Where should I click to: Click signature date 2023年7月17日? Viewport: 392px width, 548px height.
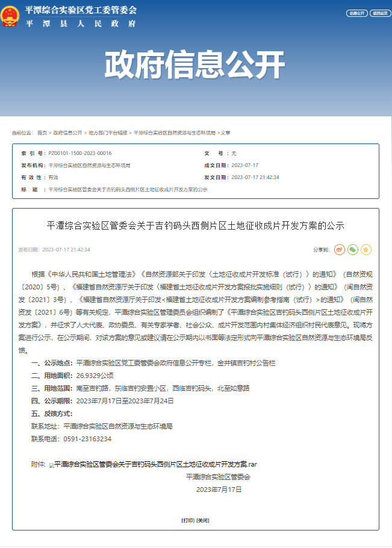[x=219, y=490]
